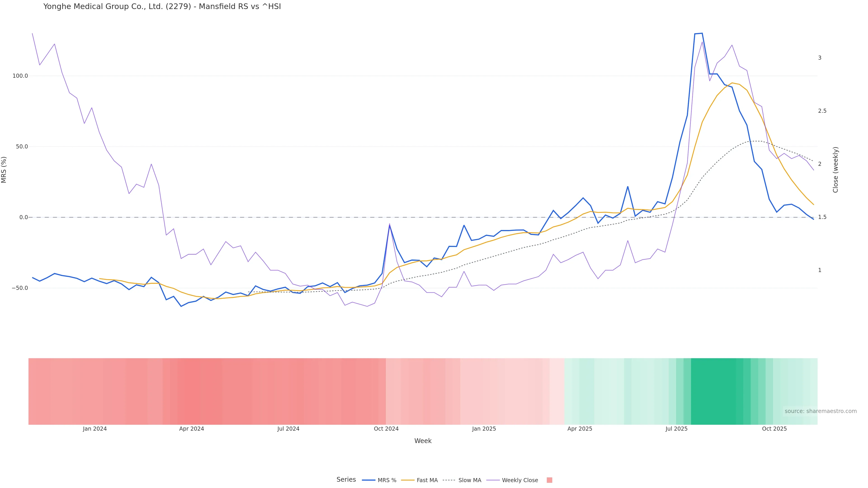This screenshot has width=868, height=488.
Task: Click the dark green heat strip band
Action: 714,391
